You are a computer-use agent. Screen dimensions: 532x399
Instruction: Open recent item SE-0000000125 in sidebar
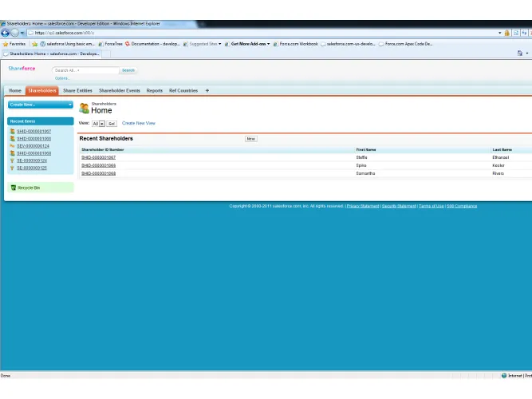tap(32, 168)
